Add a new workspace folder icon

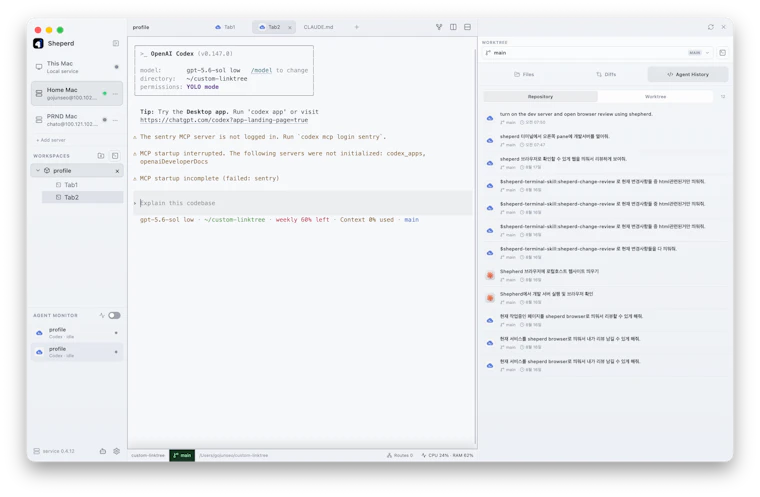[101, 156]
